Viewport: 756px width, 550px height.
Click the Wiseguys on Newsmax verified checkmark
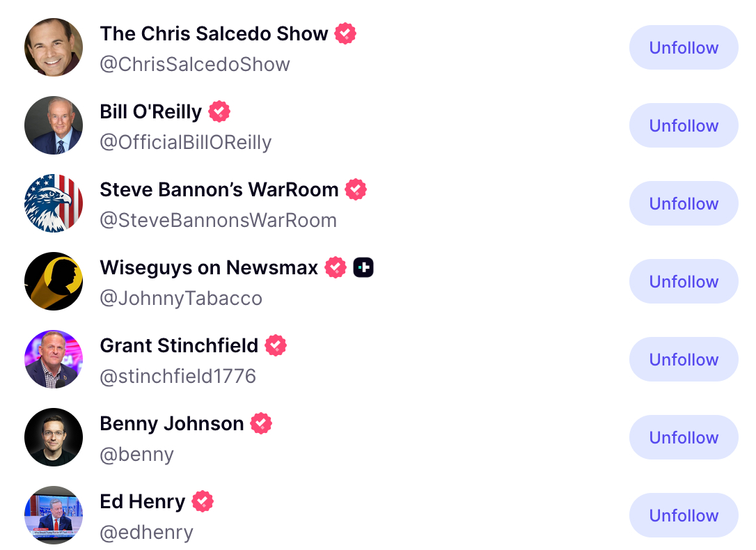point(336,267)
